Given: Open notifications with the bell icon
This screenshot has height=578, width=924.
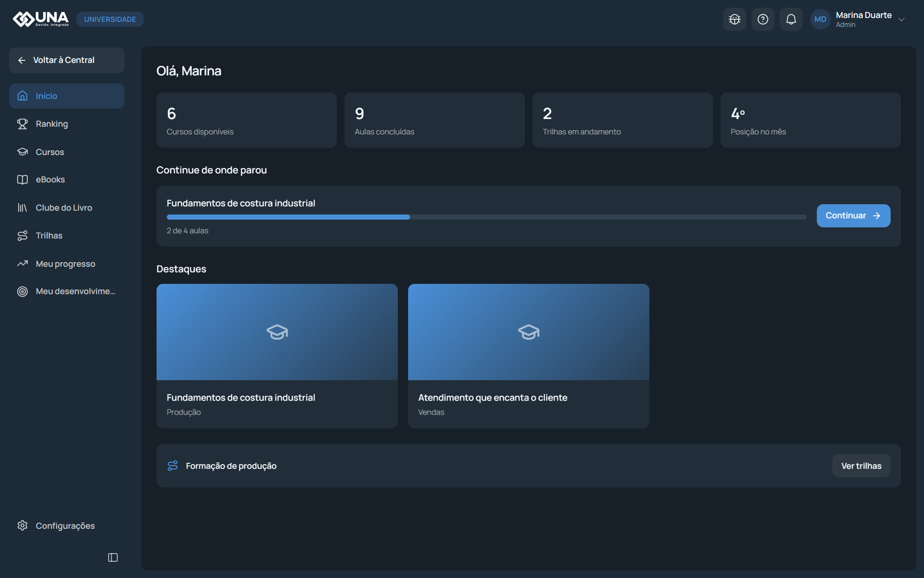Looking at the screenshot, I should click(x=791, y=19).
